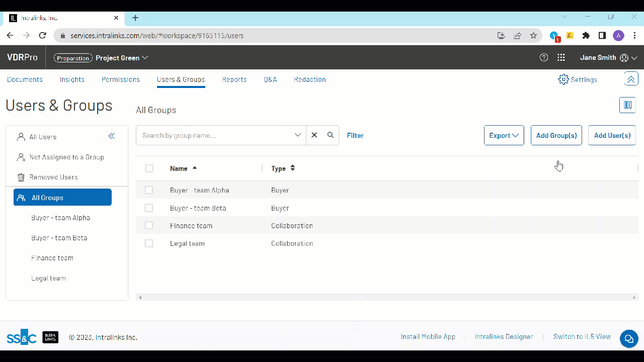Viewport: 644px width, 362px height.
Task: Click the Preparation phase badge
Action: tap(73, 58)
